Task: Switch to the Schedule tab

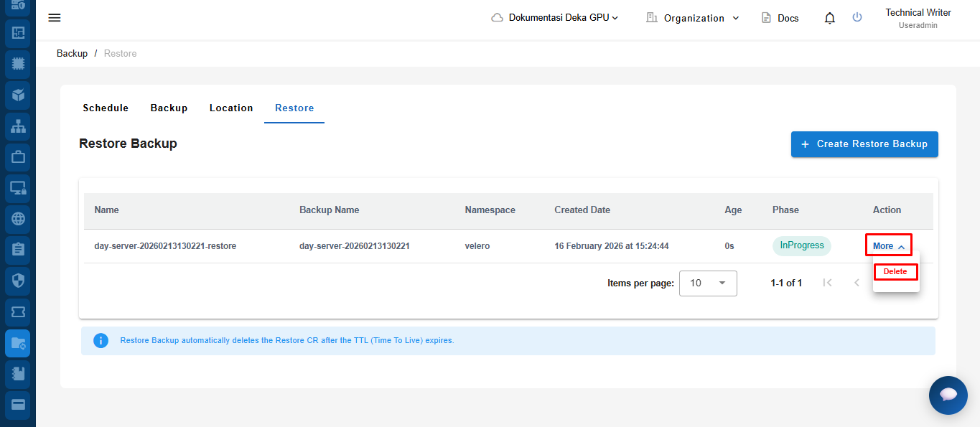Action: tap(106, 108)
